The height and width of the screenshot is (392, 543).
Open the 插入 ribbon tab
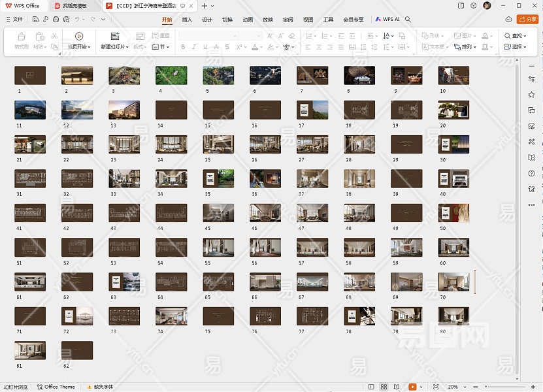coord(187,20)
